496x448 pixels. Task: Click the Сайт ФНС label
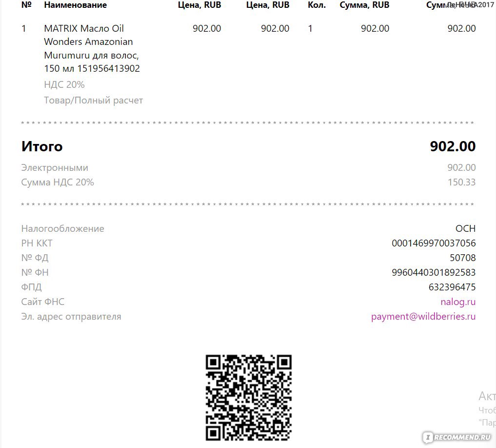[x=43, y=302]
